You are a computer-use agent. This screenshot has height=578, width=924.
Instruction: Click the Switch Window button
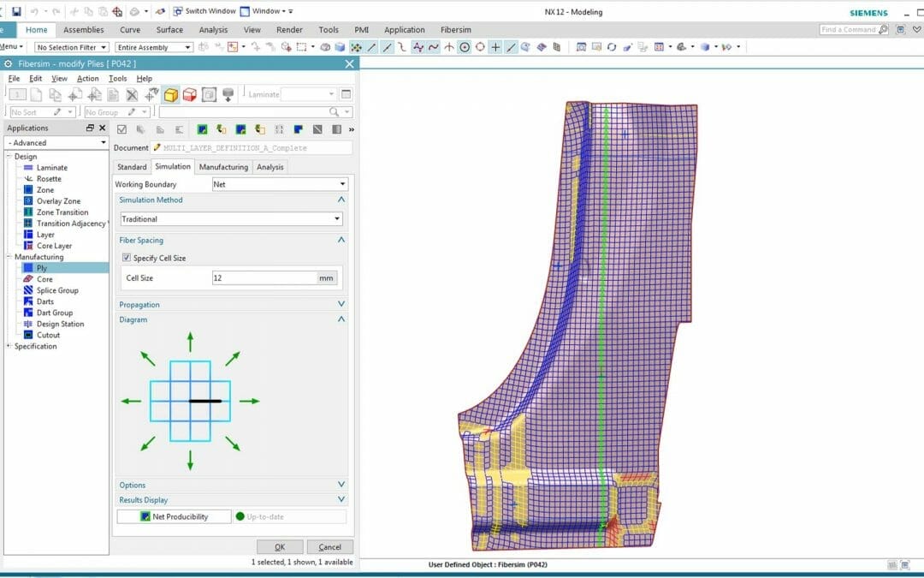click(204, 11)
